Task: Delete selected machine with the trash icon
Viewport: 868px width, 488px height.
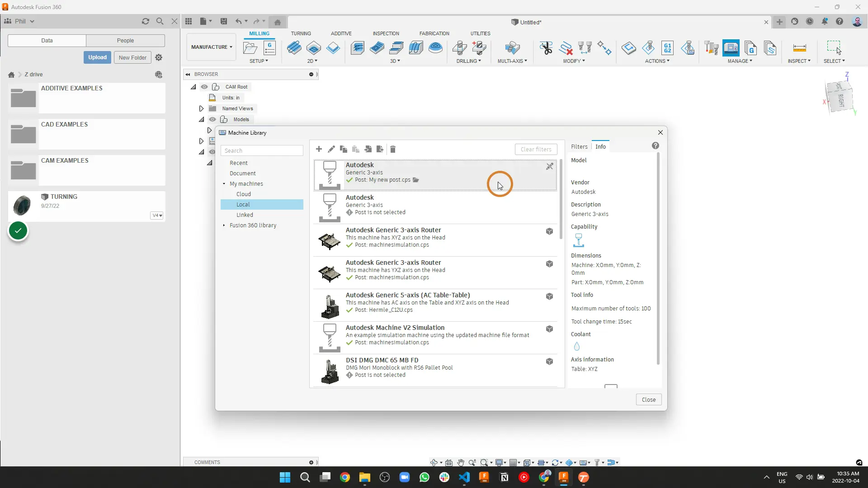Action: [393, 149]
